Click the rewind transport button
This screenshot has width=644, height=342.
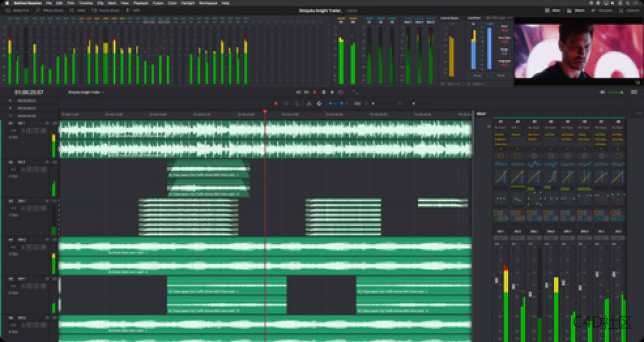(x=298, y=92)
